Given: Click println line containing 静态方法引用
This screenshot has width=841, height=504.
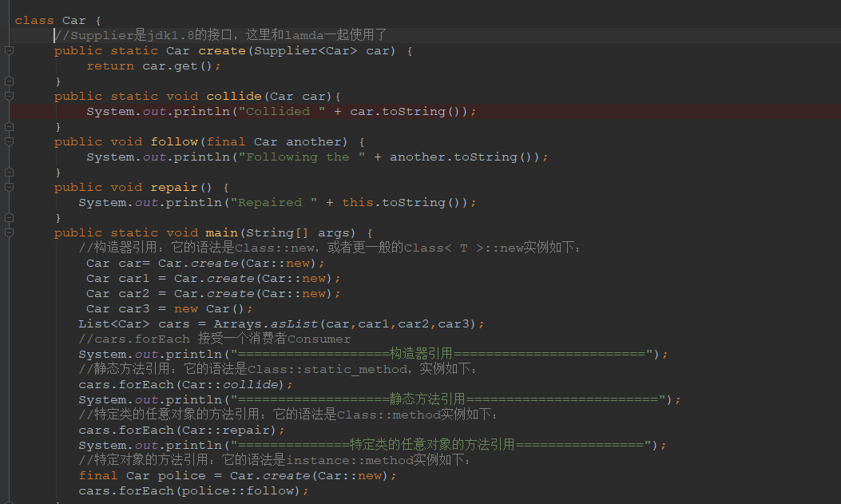Looking at the screenshot, I should click(x=379, y=399).
